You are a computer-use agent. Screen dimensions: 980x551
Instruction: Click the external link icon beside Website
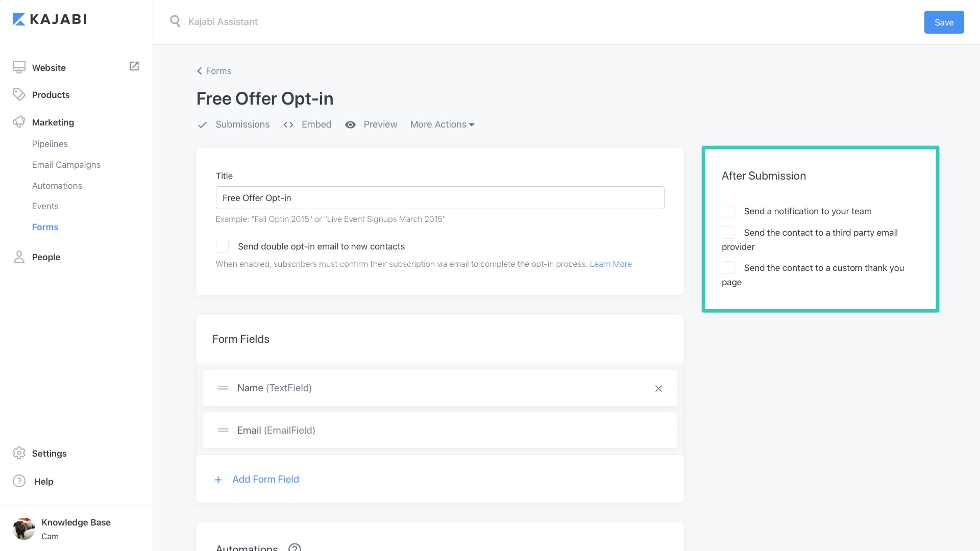[x=134, y=66]
